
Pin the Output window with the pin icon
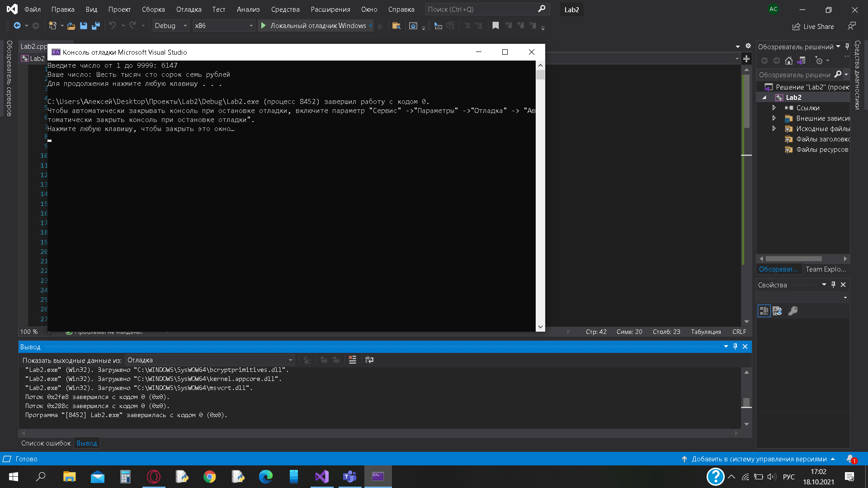735,347
